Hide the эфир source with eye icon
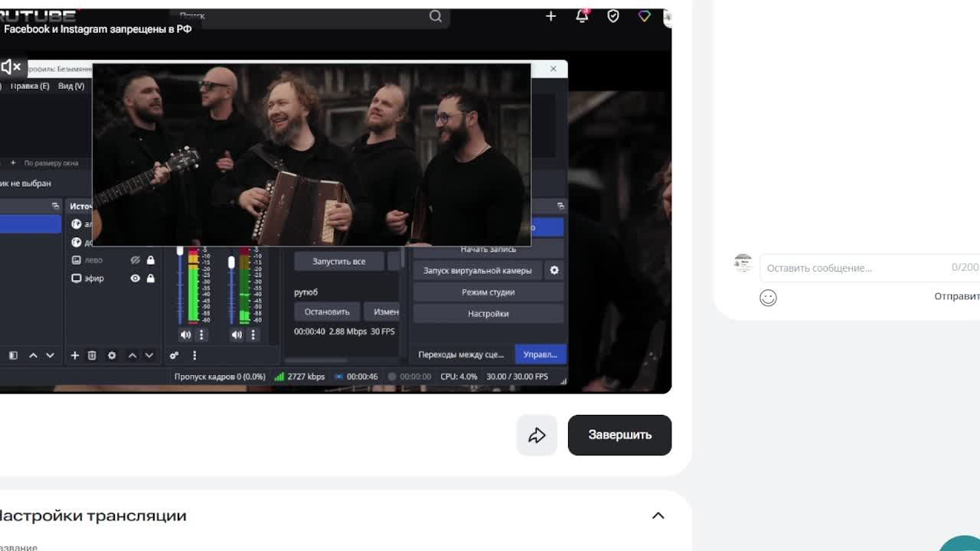 pos(135,279)
